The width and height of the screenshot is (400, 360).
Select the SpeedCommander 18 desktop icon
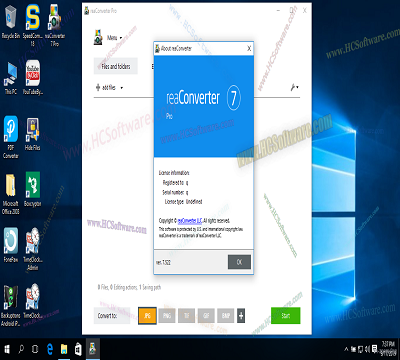pyautogui.click(x=33, y=25)
